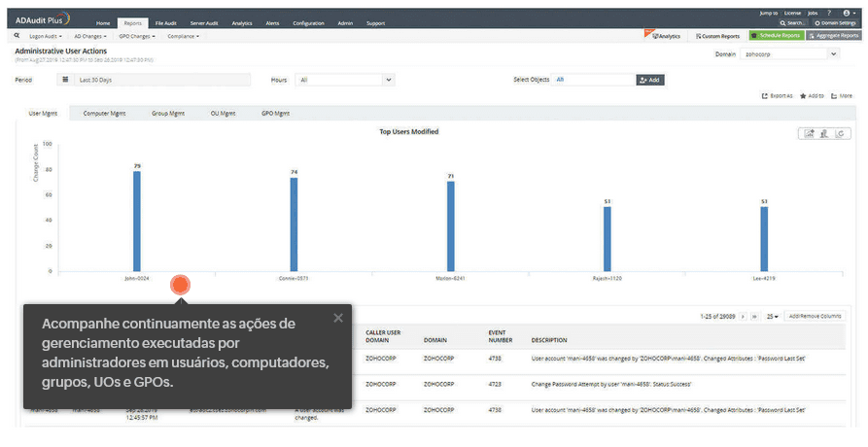868x447 pixels.
Task: Change the 25 rows-per-page dropdown
Action: (x=772, y=317)
